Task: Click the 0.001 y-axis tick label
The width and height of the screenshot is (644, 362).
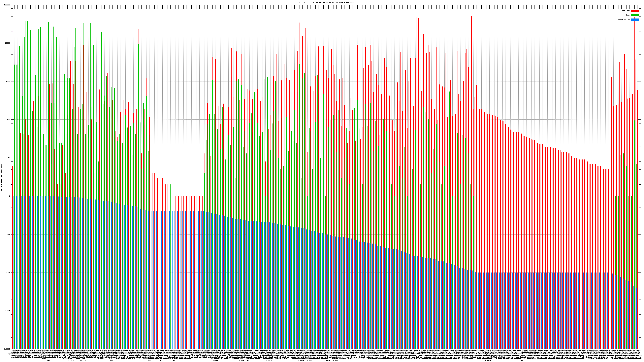Action: click(7, 311)
